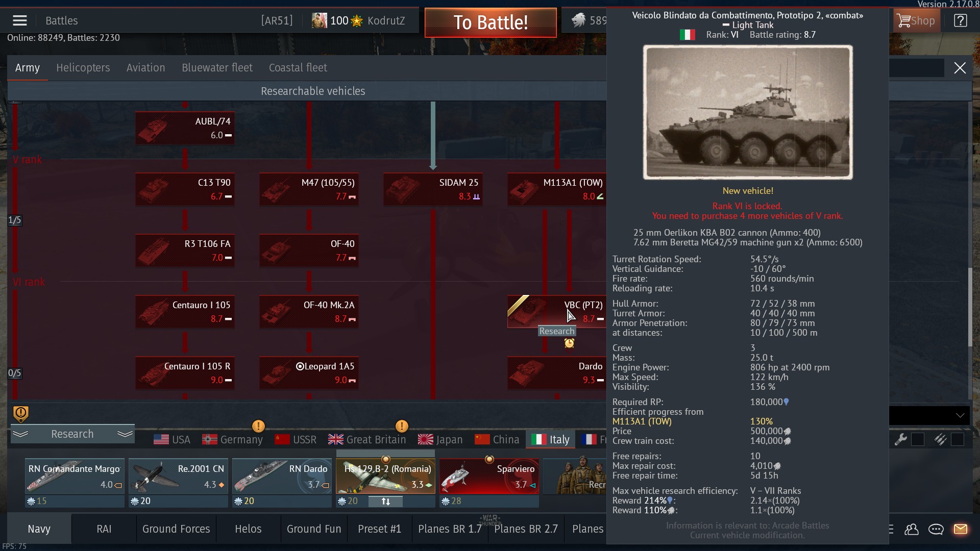
Task: Select the Planes BR 1.7 preset
Action: coord(450,529)
